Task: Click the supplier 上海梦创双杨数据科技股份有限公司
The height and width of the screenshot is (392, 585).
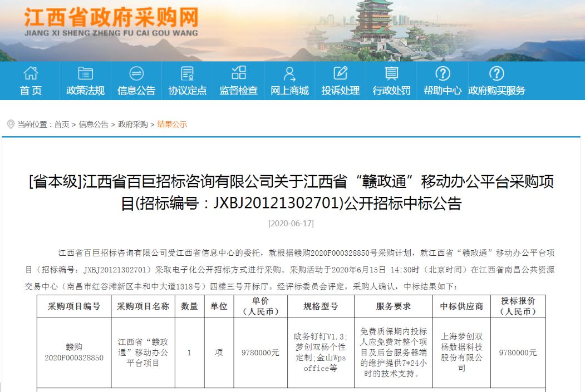Action: [461, 353]
